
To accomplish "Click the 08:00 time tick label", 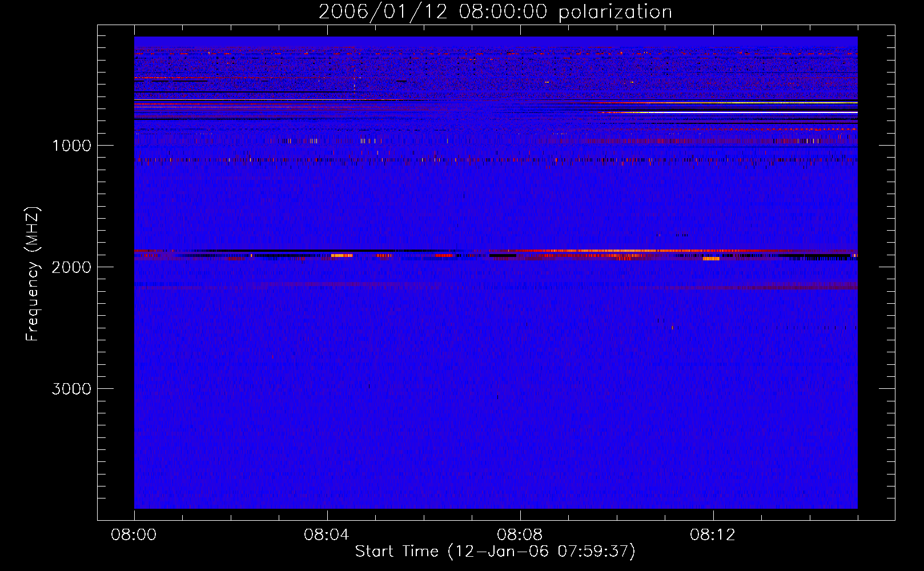I will (134, 535).
